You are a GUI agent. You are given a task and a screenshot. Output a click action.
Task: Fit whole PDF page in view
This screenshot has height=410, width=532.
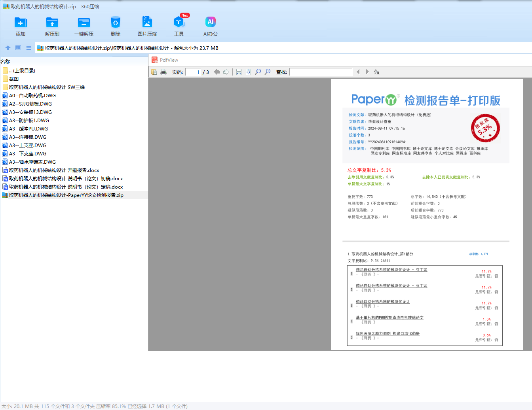[x=248, y=72]
